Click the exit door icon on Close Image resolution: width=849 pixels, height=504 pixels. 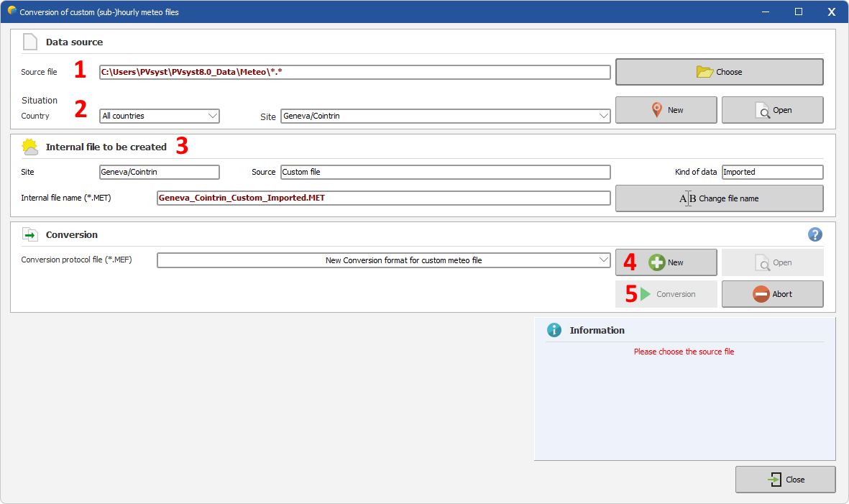click(x=775, y=480)
